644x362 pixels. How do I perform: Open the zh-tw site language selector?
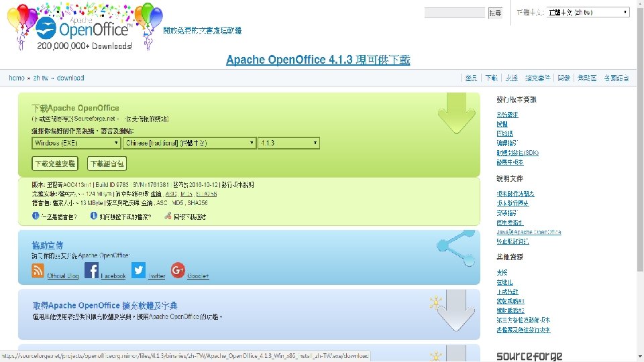[588, 12]
